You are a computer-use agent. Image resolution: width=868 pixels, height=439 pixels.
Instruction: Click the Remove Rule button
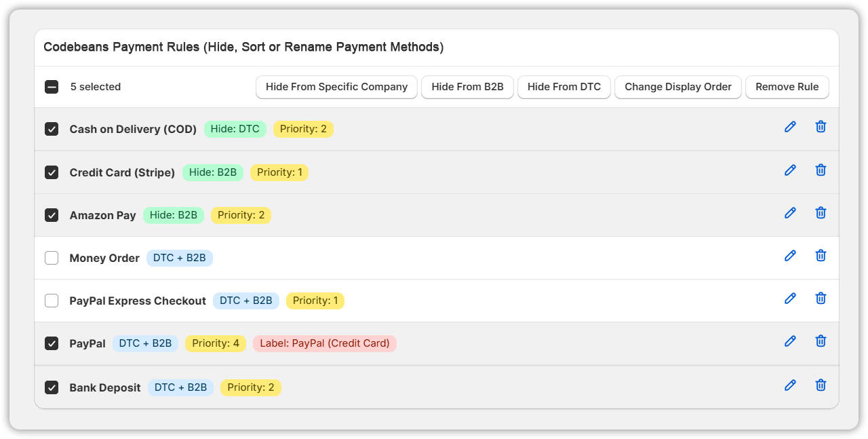point(787,87)
